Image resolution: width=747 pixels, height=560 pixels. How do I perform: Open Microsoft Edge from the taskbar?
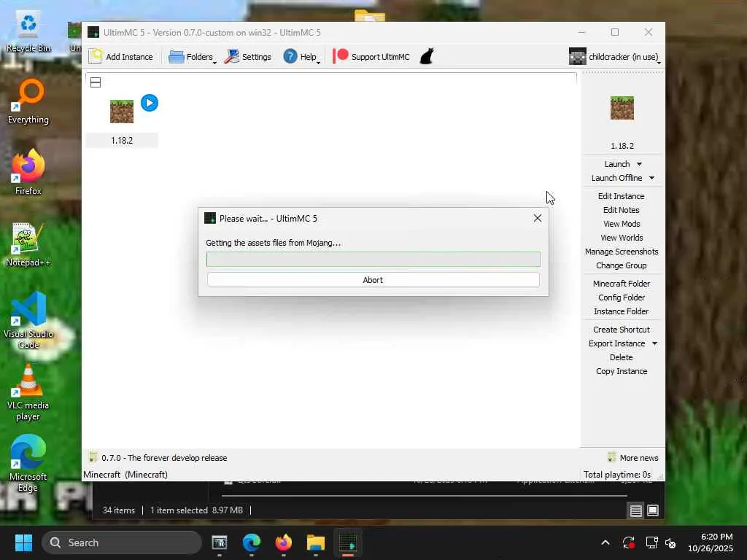(x=252, y=542)
